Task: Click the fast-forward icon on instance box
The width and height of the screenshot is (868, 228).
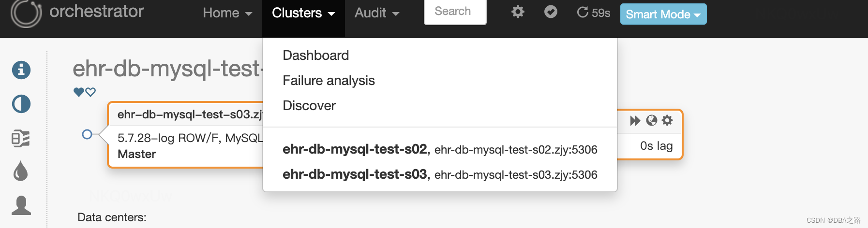Action: pyautogui.click(x=635, y=121)
